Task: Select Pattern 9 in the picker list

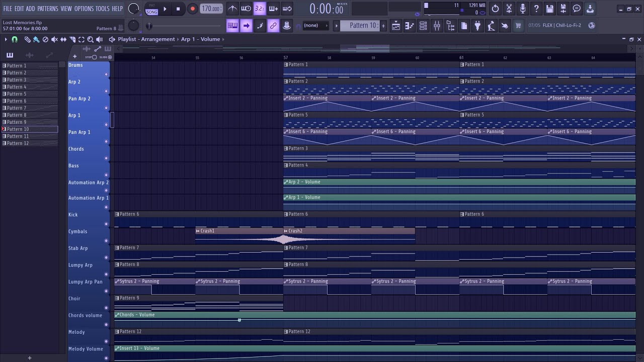Action: coord(29,122)
